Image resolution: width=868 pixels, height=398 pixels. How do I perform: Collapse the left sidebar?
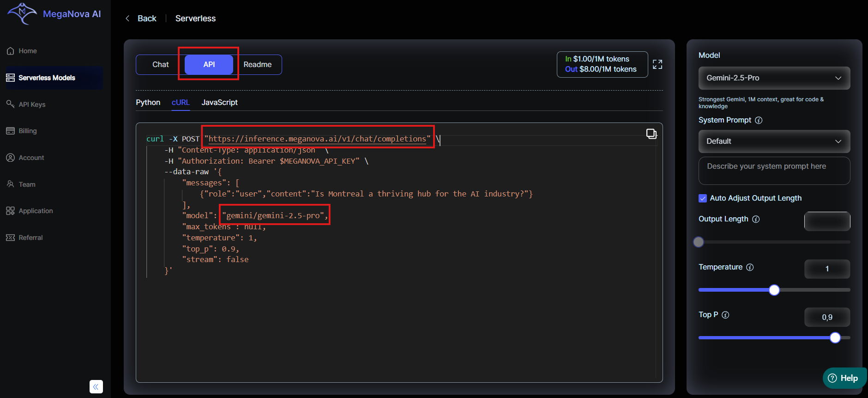pos(96,386)
